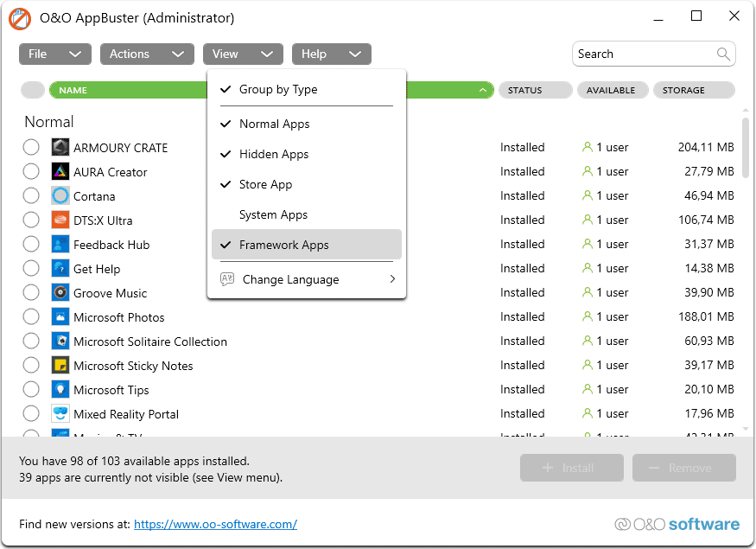Open the File dropdown menu
Screen dimensions: 756x549
(x=55, y=54)
